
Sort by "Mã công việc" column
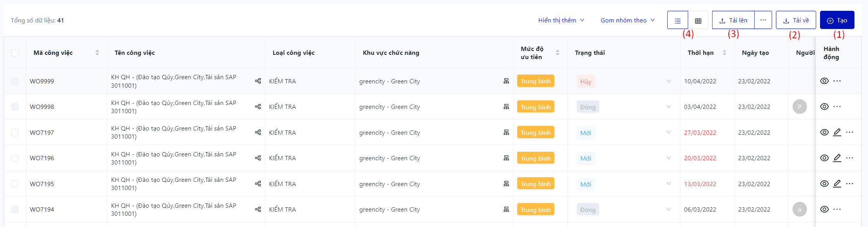click(97, 53)
